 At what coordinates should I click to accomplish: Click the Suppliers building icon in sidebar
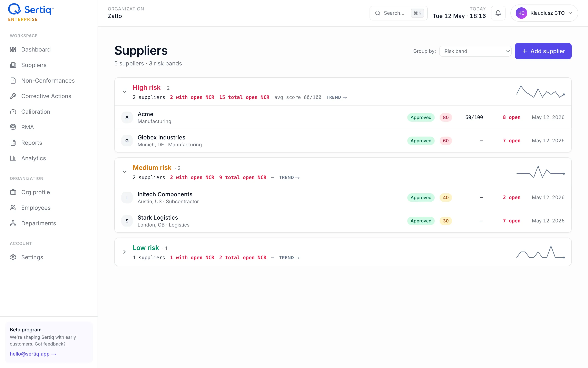tap(13, 65)
